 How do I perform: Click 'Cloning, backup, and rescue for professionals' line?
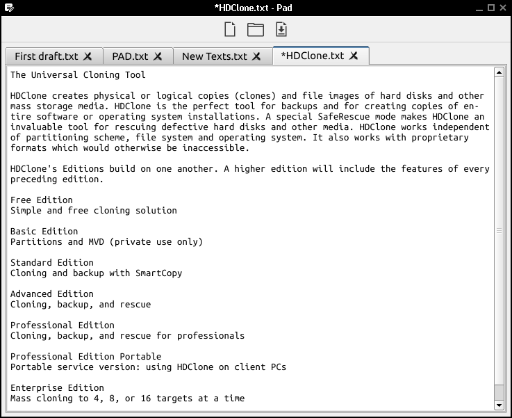(x=127, y=336)
